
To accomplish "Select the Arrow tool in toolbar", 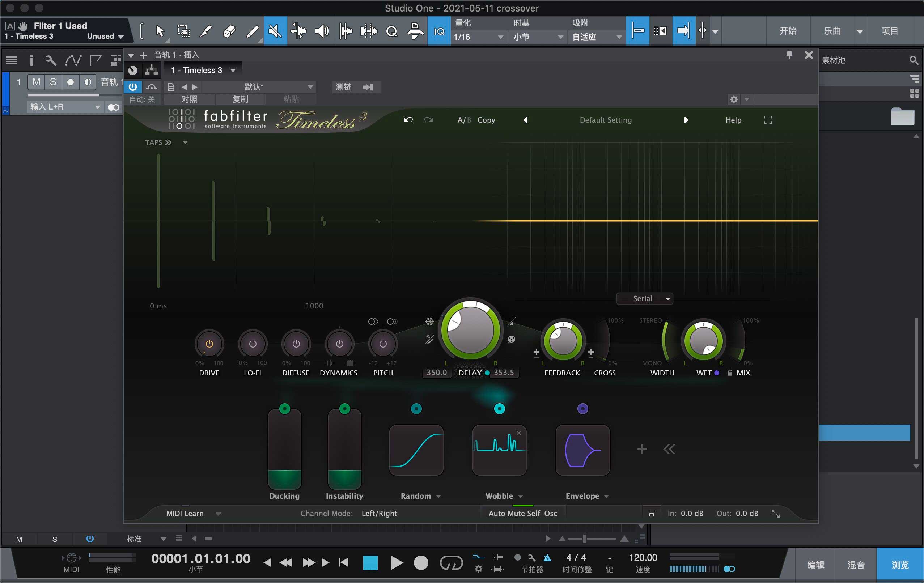I will pos(160,31).
